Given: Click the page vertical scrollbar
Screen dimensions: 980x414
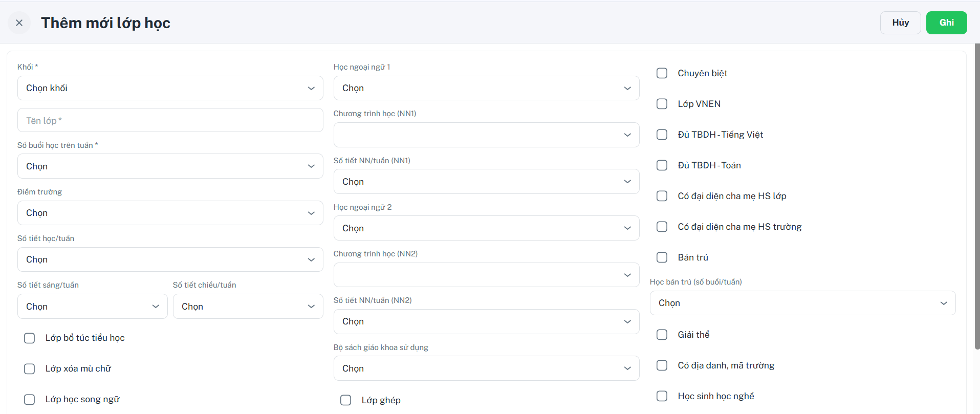Looking at the screenshot, I should coord(977,197).
